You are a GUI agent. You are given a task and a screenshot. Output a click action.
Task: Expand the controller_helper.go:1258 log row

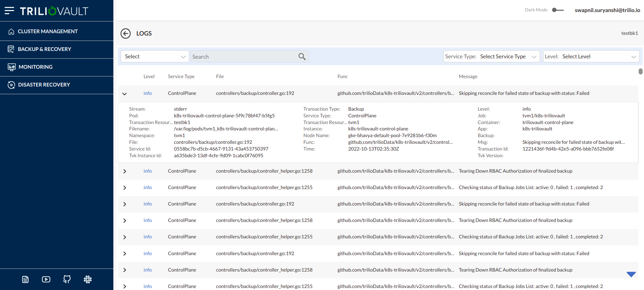coord(124,171)
